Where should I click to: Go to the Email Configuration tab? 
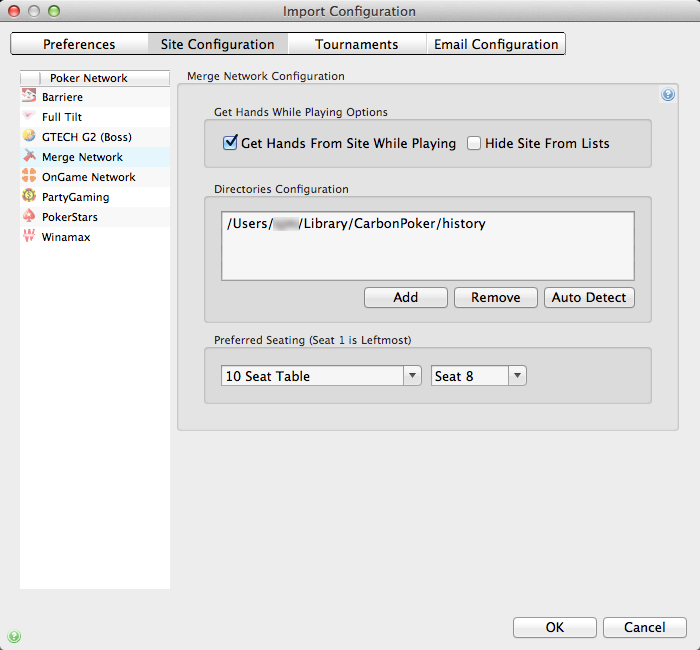[496, 44]
